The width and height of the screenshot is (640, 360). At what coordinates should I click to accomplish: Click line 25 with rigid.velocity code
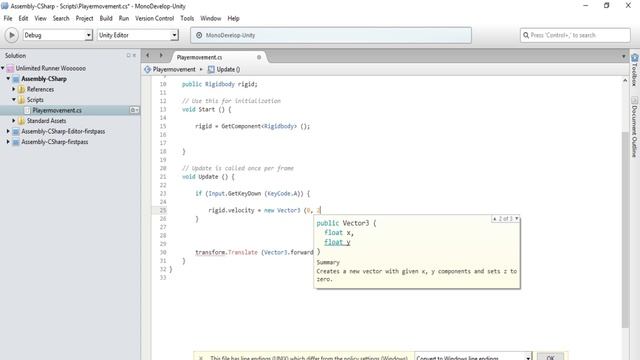coord(264,210)
